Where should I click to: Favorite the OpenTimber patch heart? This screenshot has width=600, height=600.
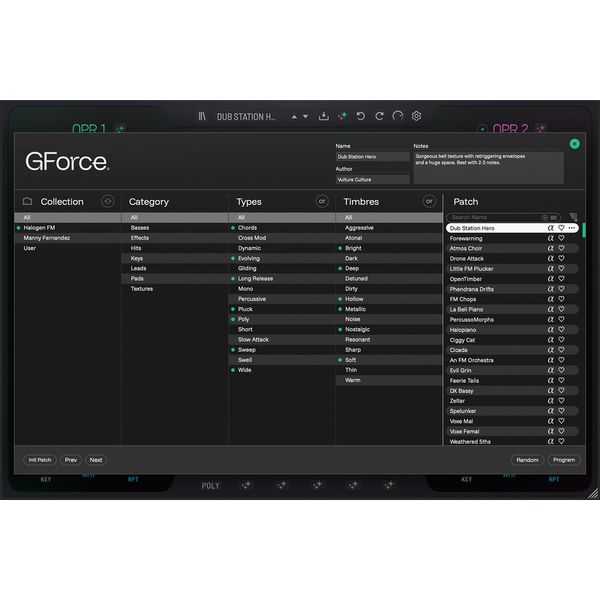point(561,279)
